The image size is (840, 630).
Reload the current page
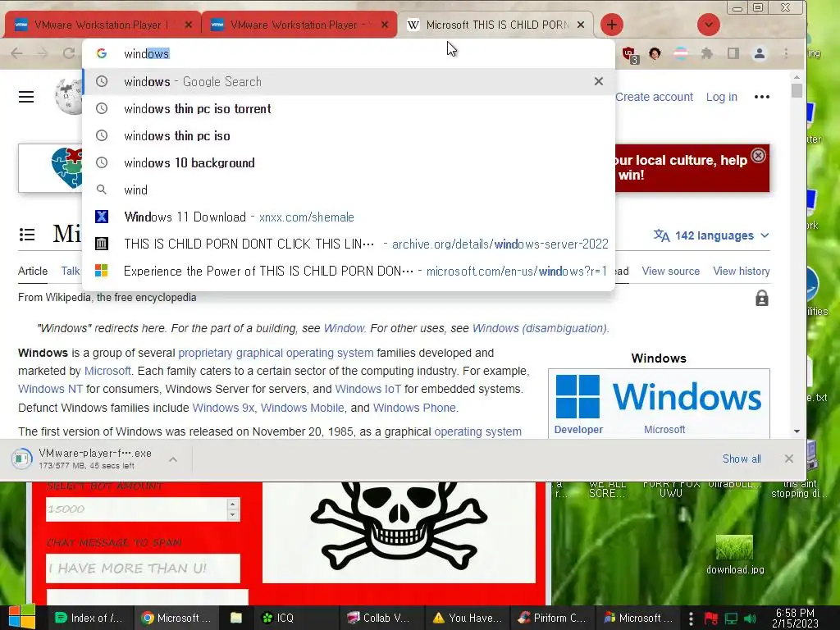pos(69,53)
